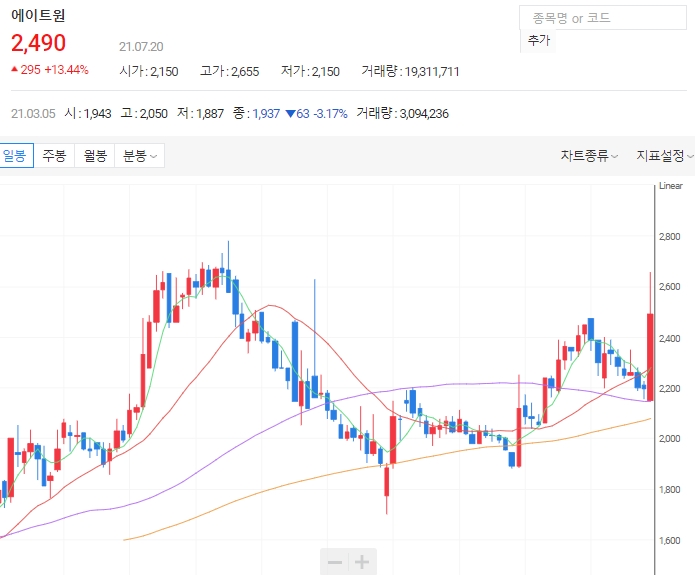The height and width of the screenshot is (575, 695).
Task: Click the opening price 시가: 2,150
Action: pos(149,71)
